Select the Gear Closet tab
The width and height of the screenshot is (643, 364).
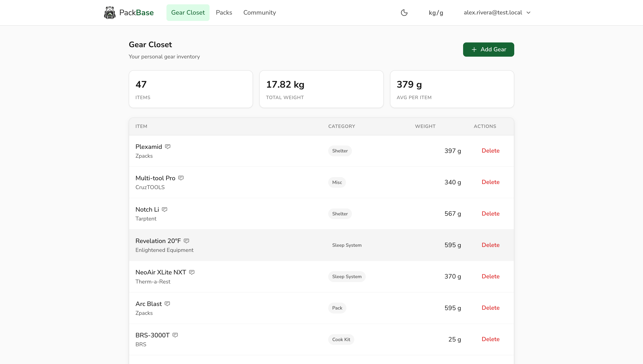(188, 12)
